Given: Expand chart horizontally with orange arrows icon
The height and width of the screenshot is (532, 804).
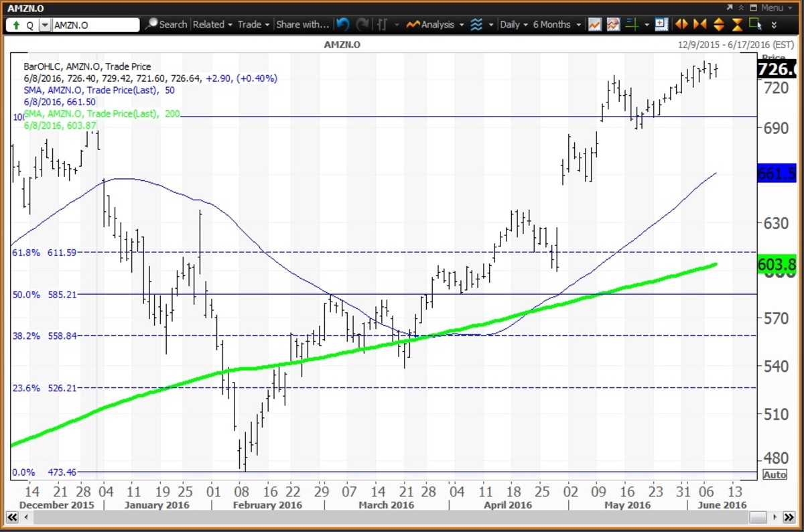Looking at the screenshot, I should 681,25.
